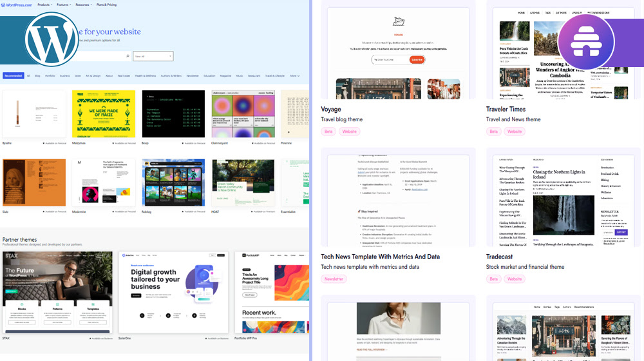The height and width of the screenshot is (361, 644).
Task: Switch to the Portfolio category tab
Action: [x=50, y=75]
